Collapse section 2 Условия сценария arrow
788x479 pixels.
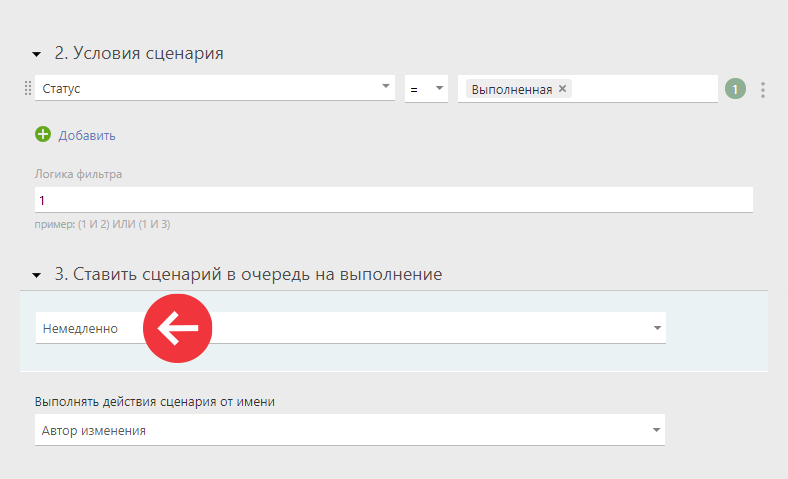[x=36, y=54]
